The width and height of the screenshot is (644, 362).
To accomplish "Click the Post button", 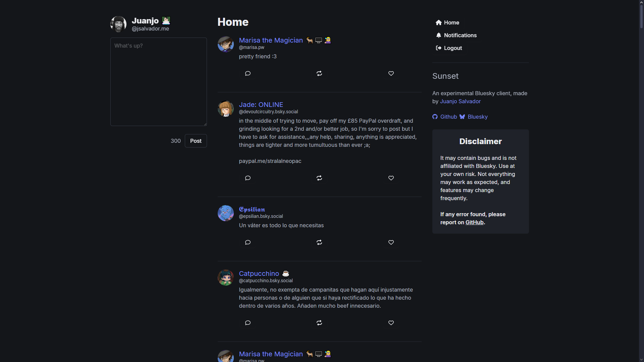I will point(196,141).
